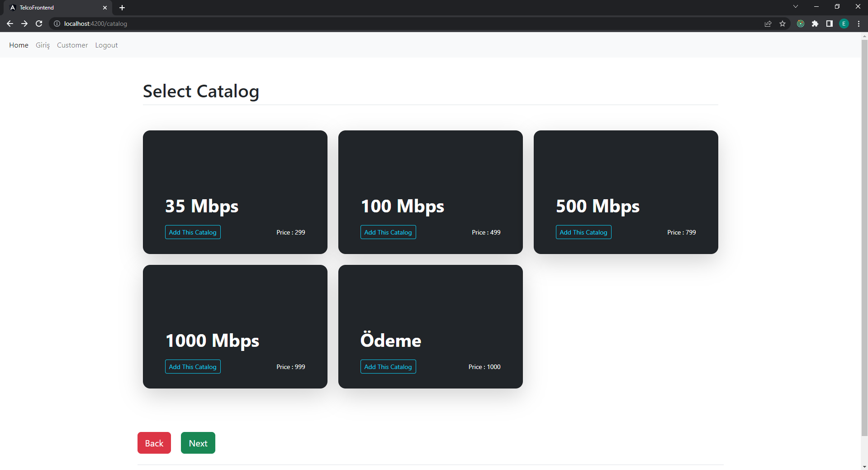Open the browser profile avatar
868x470 pixels.
[x=843, y=24]
